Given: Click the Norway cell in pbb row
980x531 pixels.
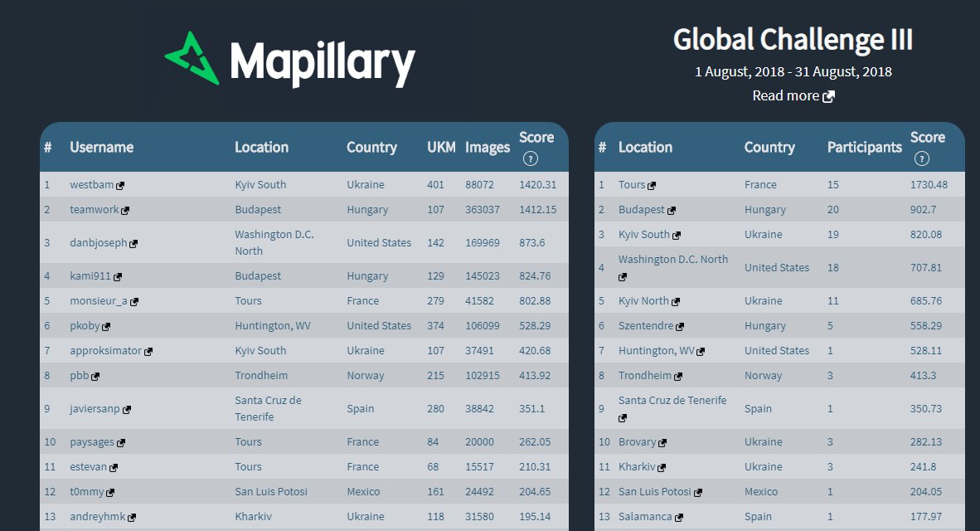Looking at the screenshot, I should [x=366, y=375].
